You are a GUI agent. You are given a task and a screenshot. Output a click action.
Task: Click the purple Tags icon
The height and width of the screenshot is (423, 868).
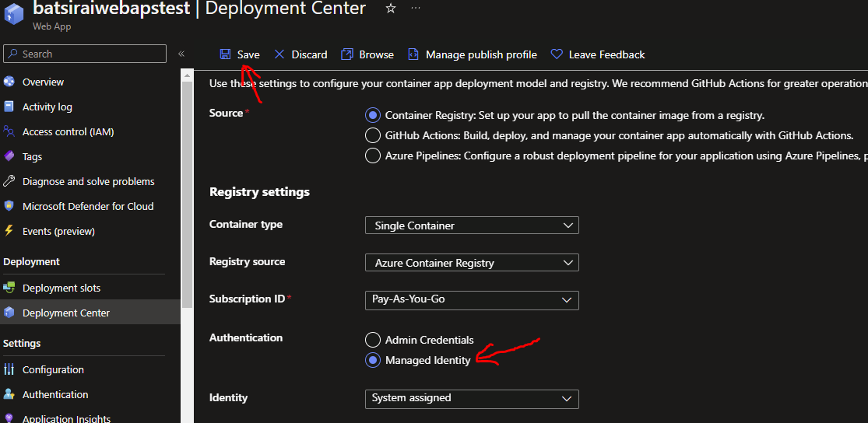click(9, 156)
